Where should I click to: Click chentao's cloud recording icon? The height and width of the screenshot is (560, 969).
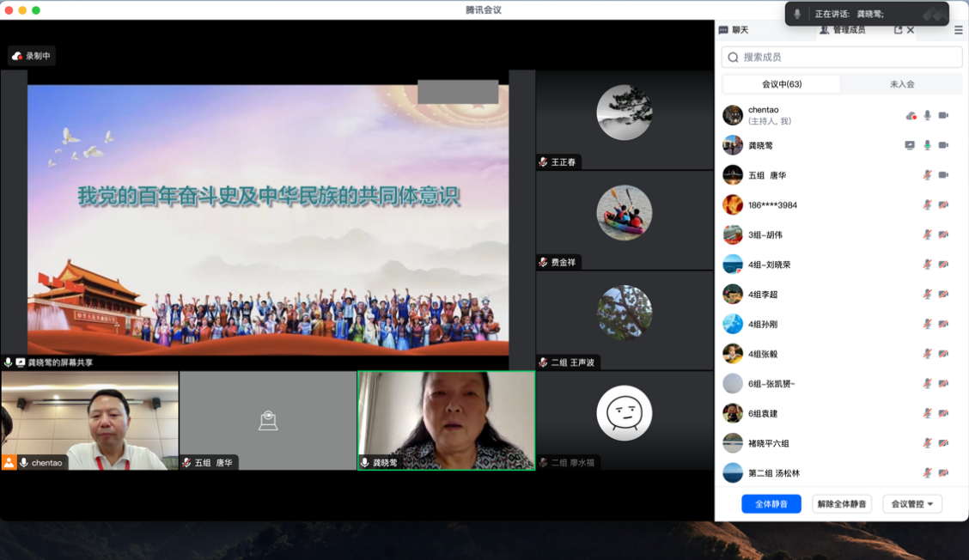pyautogui.click(x=911, y=115)
